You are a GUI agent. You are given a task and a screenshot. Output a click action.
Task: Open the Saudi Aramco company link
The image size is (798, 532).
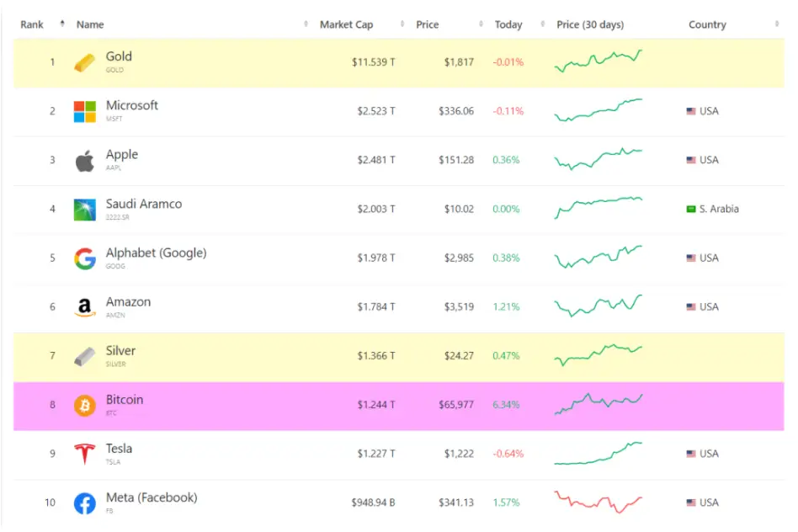coord(143,204)
